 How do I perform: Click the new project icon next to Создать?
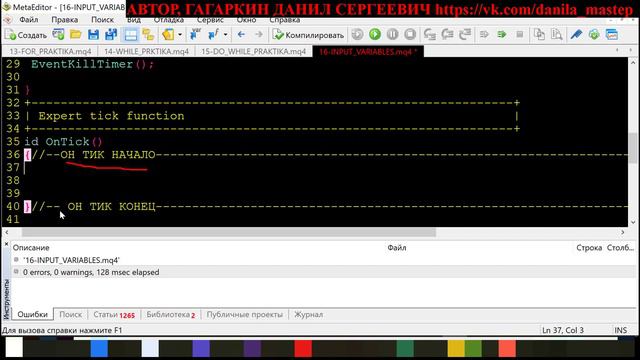point(58,35)
